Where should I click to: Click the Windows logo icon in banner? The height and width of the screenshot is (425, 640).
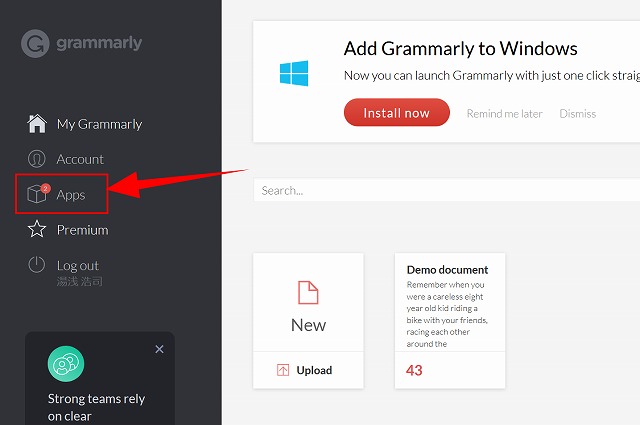click(x=294, y=73)
